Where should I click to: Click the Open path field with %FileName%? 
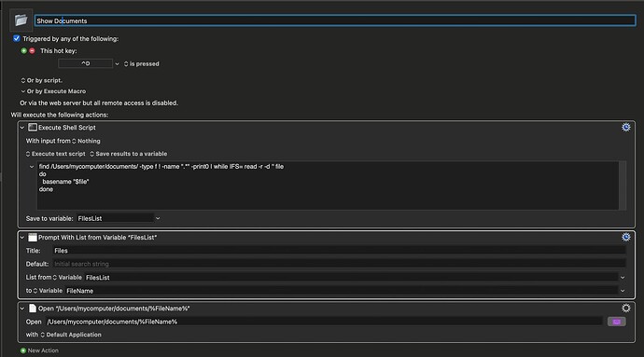click(x=325, y=322)
